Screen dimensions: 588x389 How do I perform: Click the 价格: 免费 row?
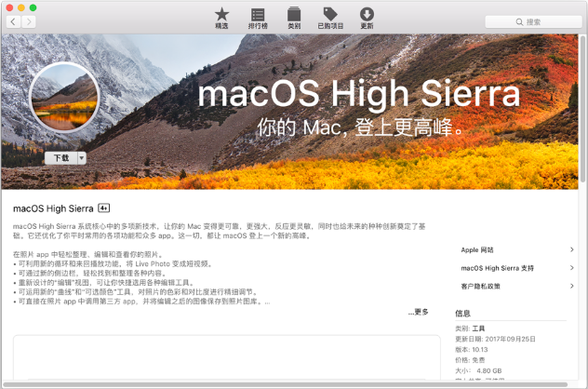[470, 360]
